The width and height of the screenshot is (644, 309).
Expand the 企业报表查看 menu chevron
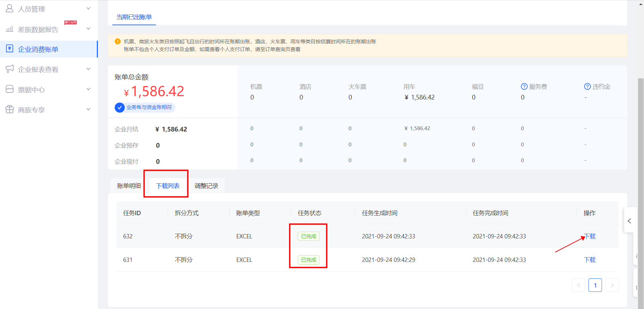pos(88,69)
